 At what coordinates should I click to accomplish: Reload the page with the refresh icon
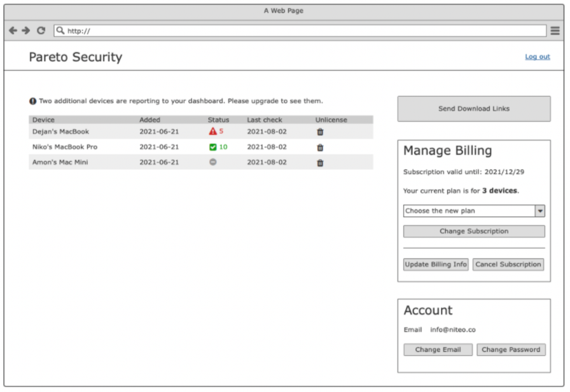(41, 31)
